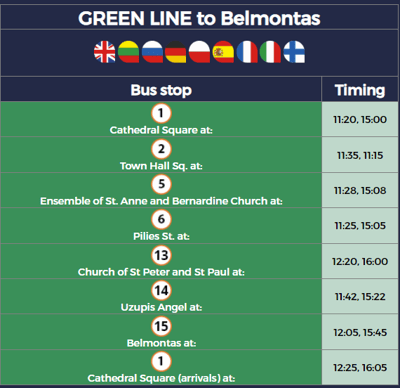Choose the Russian flag icon
Image resolution: width=400 pixels, height=388 pixels.
pos(152,52)
